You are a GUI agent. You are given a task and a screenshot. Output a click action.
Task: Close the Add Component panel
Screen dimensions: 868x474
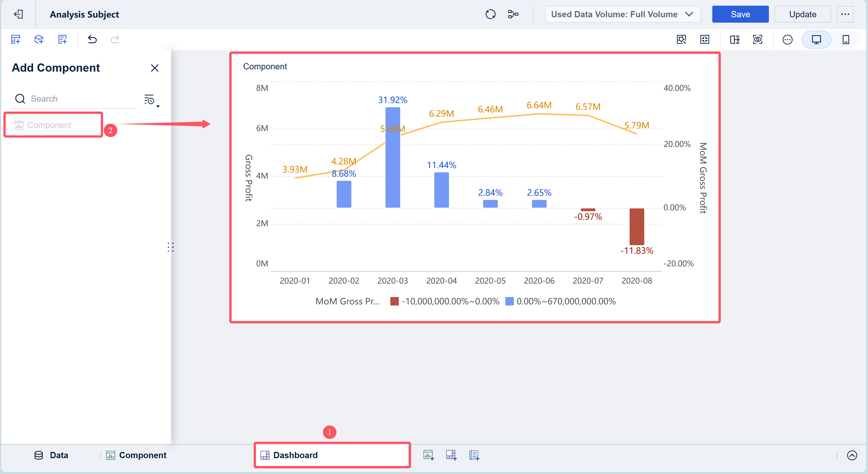click(x=155, y=68)
